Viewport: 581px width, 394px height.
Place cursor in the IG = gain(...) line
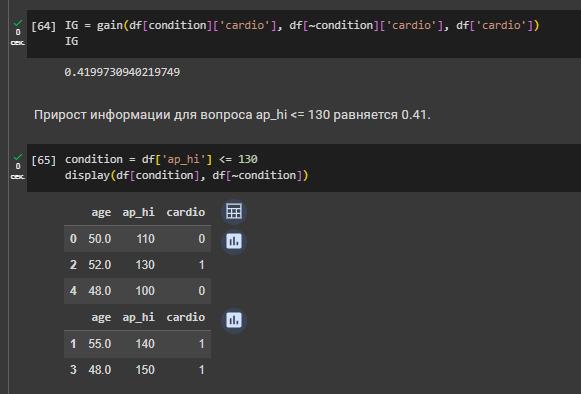click(x=302, y=25)
